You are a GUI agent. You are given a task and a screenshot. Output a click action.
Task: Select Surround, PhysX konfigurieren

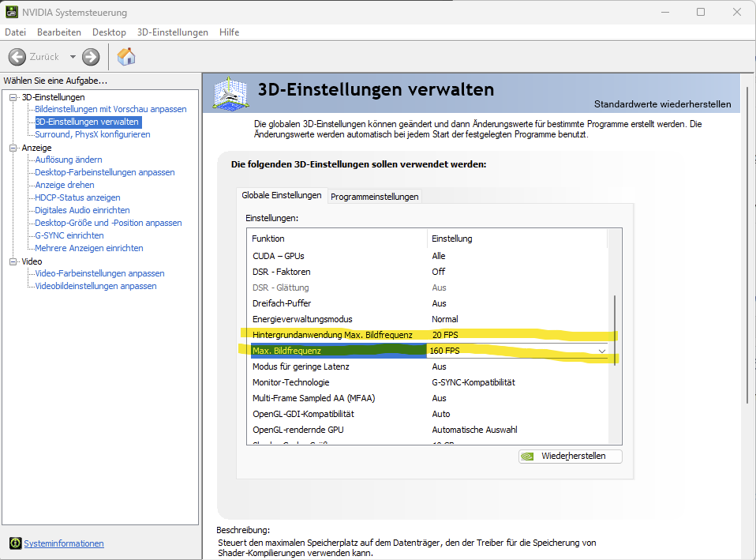92,134
